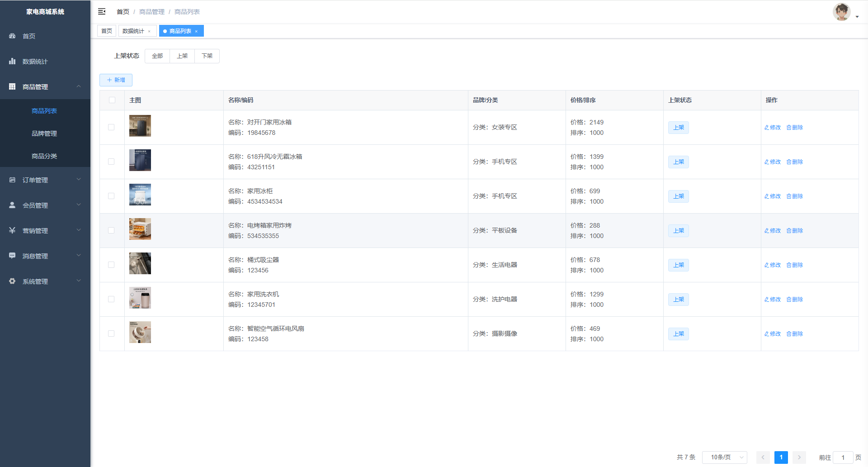The width and height of the screenshot is (868, 467).
Task: Open 品牌管理 in the sidebar submenu
Action: pyautogui.click(x=44, y=133)
